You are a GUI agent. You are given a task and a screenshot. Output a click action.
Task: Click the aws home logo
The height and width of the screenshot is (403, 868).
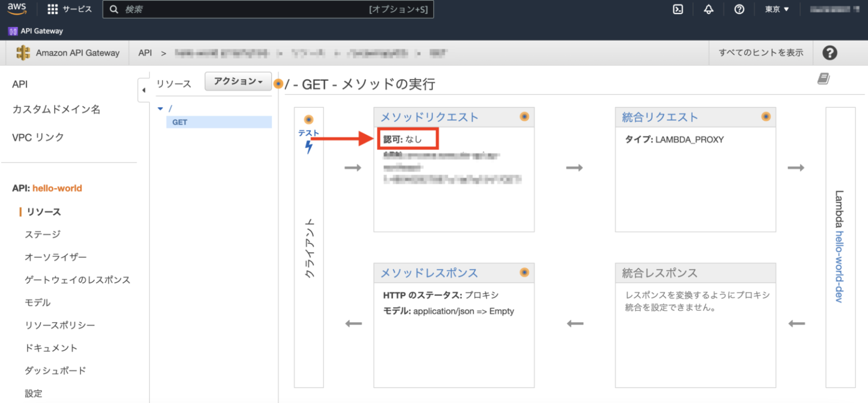[x=16, y=9]
